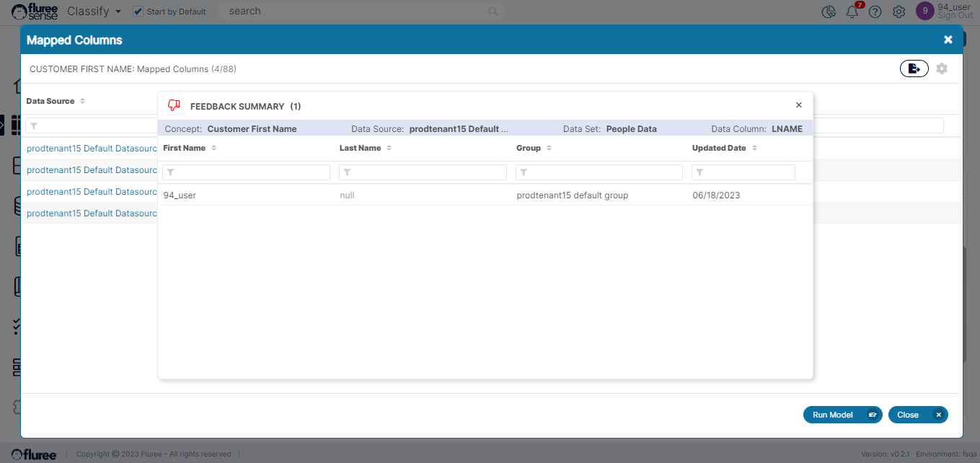This screenshot has height=463, width=980.
Task: Click the pie chart icon in header
Action: point(829,12)
